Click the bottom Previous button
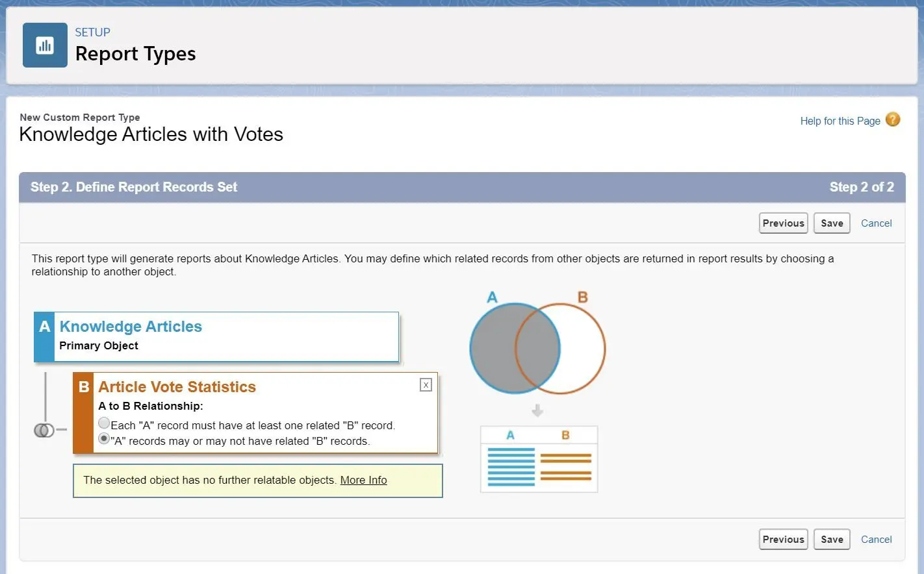 point(784,539)
